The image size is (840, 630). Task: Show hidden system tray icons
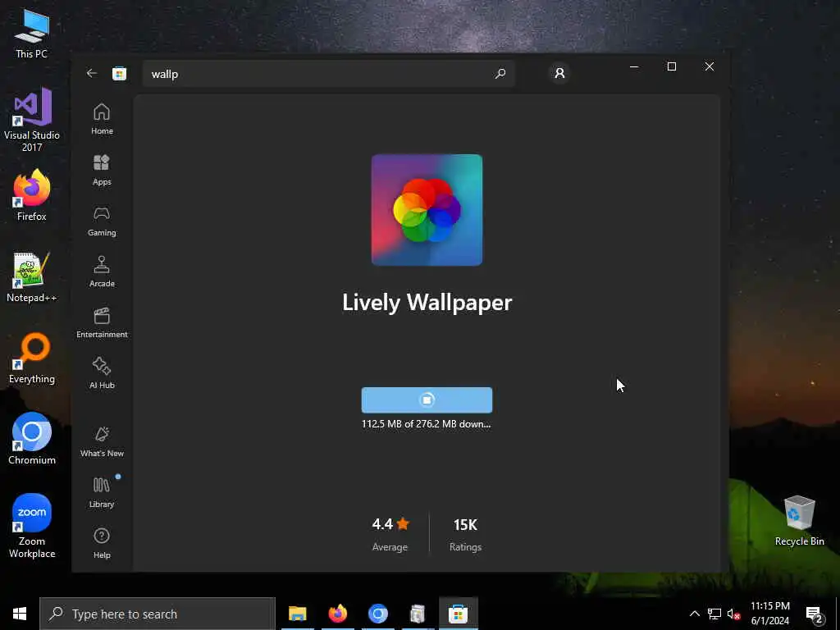(694, 614)
